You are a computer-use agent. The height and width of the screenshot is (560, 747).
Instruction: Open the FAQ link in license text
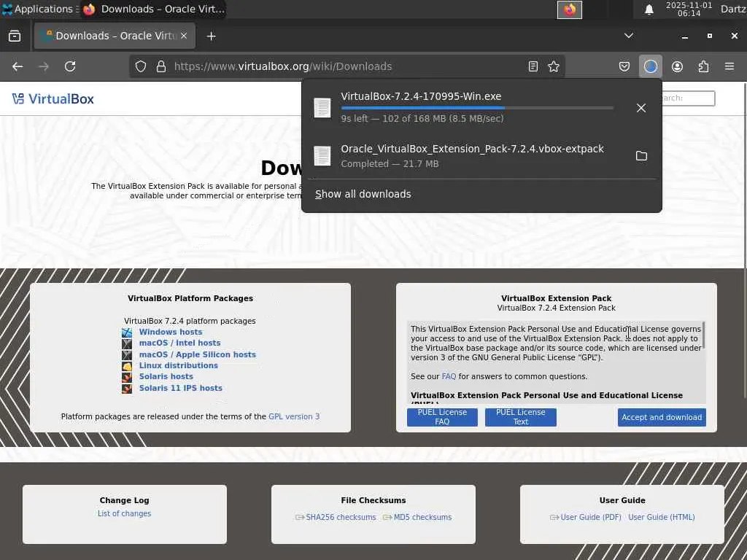pos(449,377)
